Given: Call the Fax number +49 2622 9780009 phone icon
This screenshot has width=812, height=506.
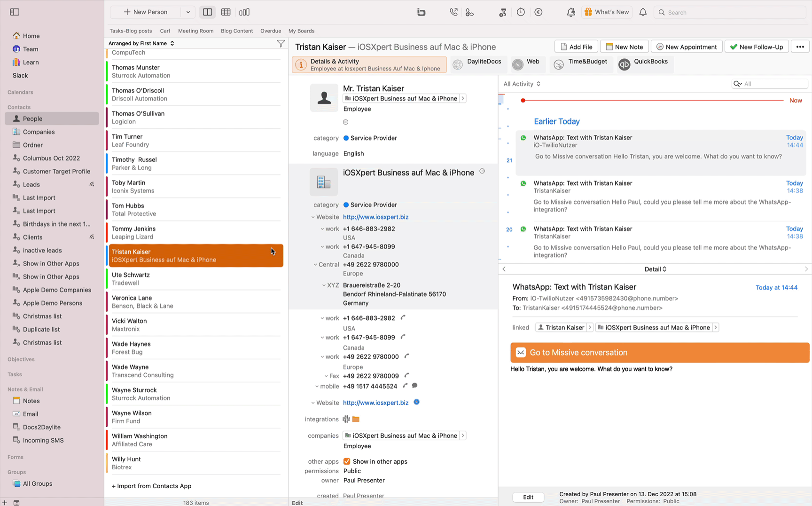Looking at the screenshot, I should point(407,375).
